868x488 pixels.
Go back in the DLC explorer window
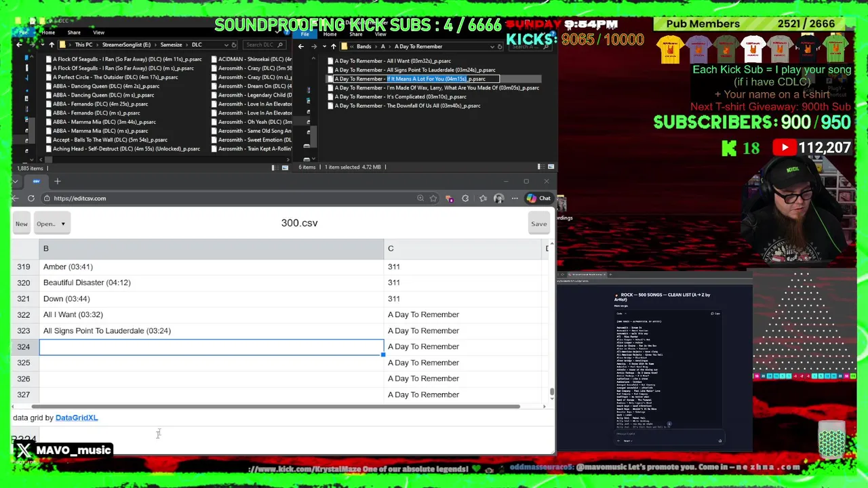coord(19,45)
